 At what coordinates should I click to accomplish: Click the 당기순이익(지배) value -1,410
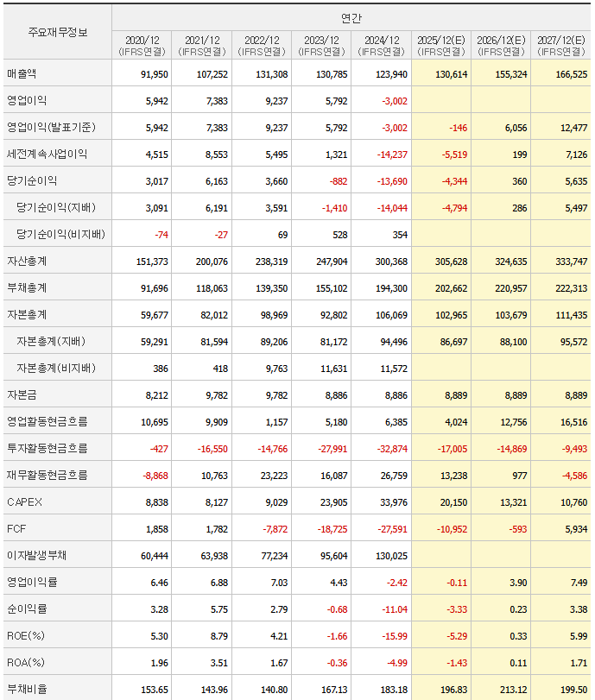334,209
